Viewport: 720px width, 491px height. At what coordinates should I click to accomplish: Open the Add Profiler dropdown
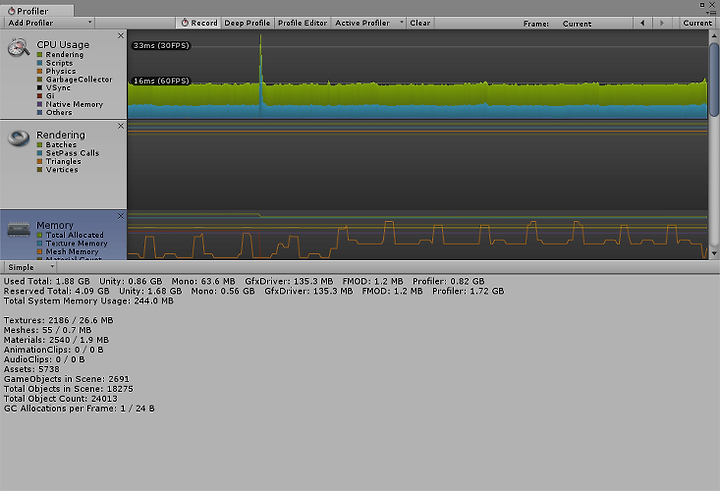click(49, 23)
